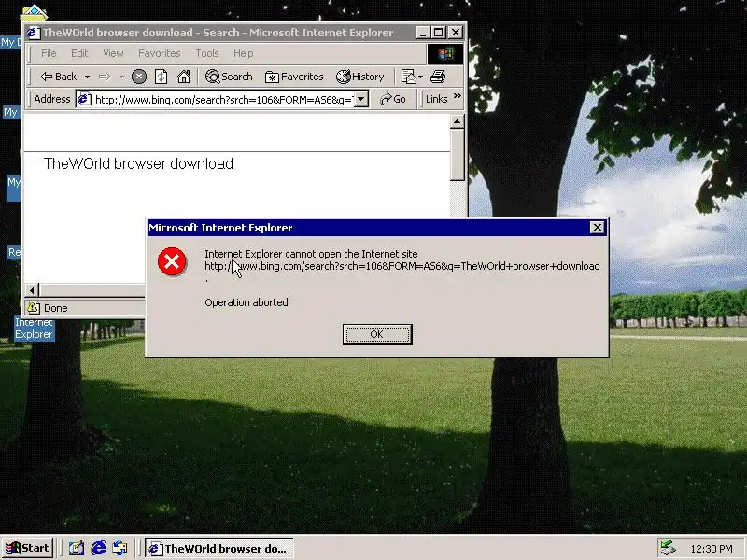This screenshot has height=560, width=747.
Task: Print the page with the printer icon
Action: pyautogui.click(x=437, y=77)
